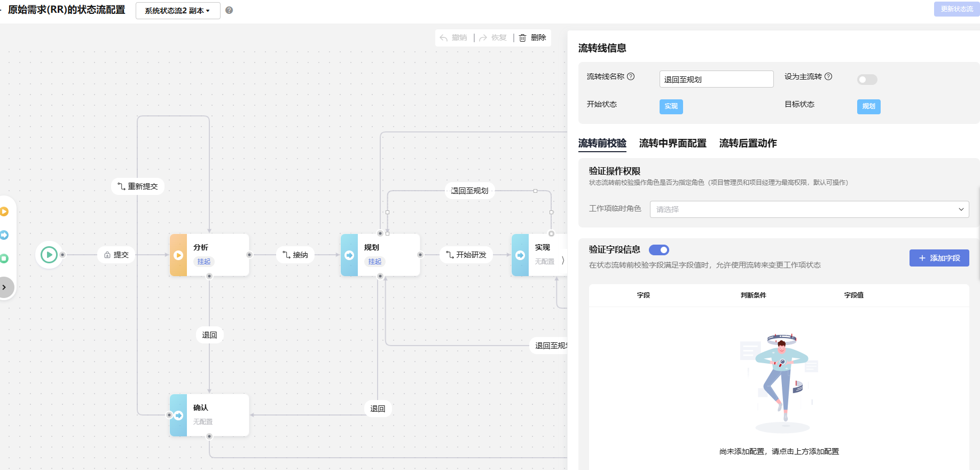
Task: Click the 挂起 tag in the 规划 node
Action: click(x=374, y=262)
